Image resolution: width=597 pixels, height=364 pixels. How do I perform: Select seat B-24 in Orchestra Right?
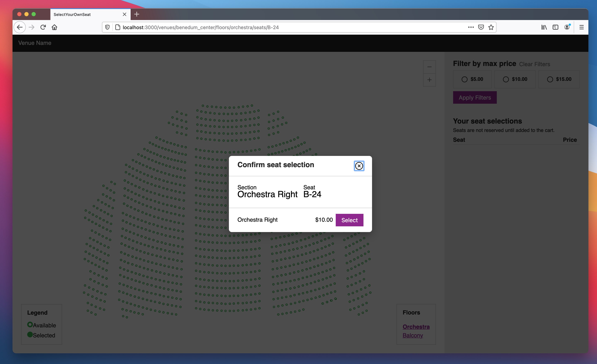[349, 220]
